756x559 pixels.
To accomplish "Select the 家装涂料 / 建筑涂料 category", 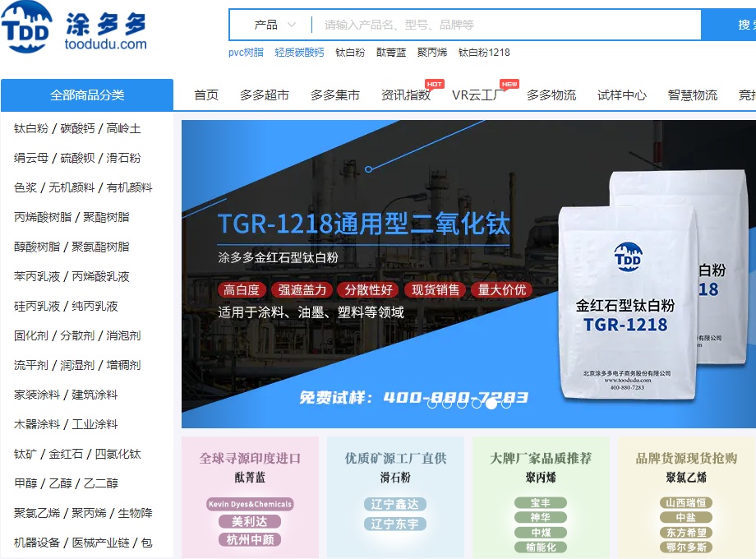I will [66, 395].
